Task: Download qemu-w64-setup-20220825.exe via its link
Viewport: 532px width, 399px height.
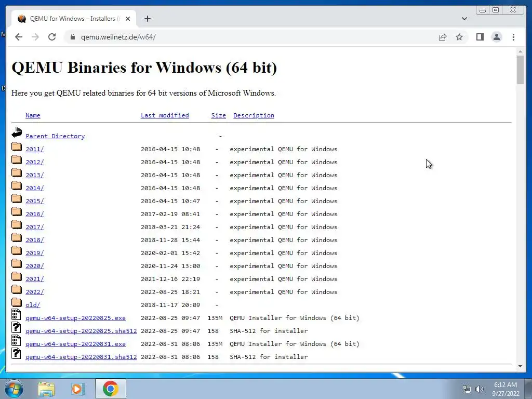Action: point(76,318)
